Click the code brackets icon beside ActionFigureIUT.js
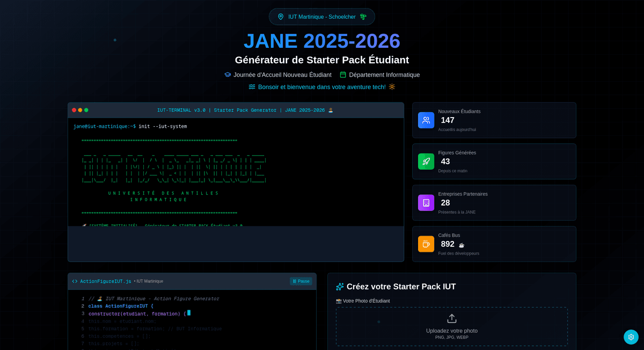 75,281
